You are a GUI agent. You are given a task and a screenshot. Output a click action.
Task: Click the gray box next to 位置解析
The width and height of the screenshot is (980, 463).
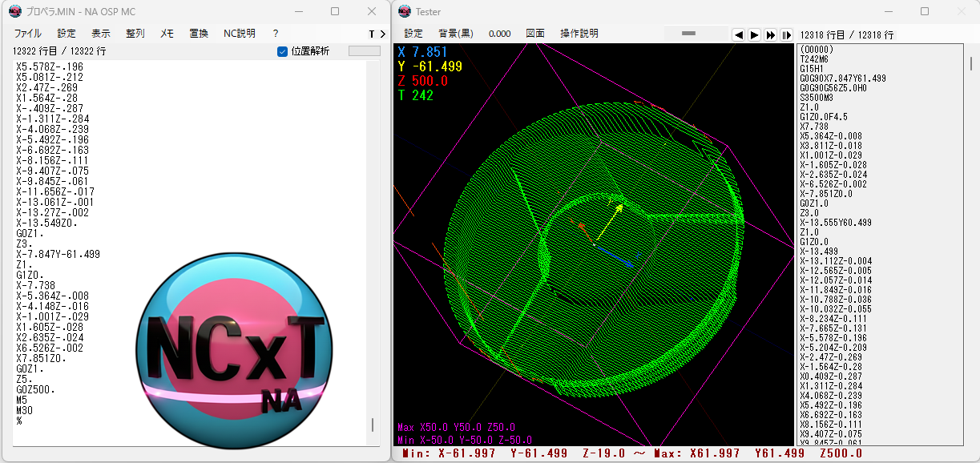(x=364, y=51)
